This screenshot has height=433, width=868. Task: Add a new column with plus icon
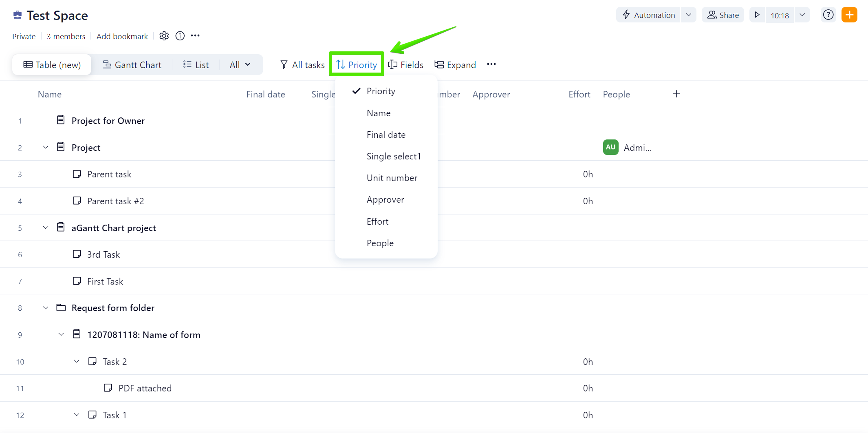coord(676,94)
